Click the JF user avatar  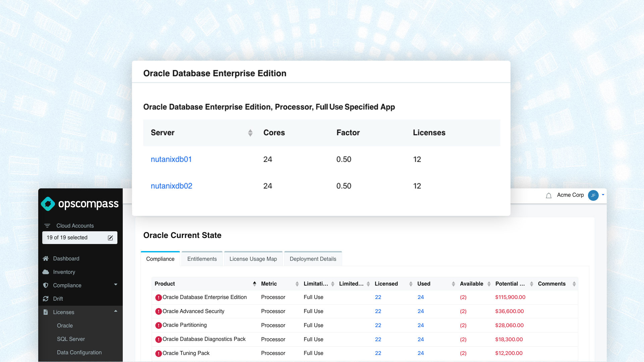tap(593, 195)
